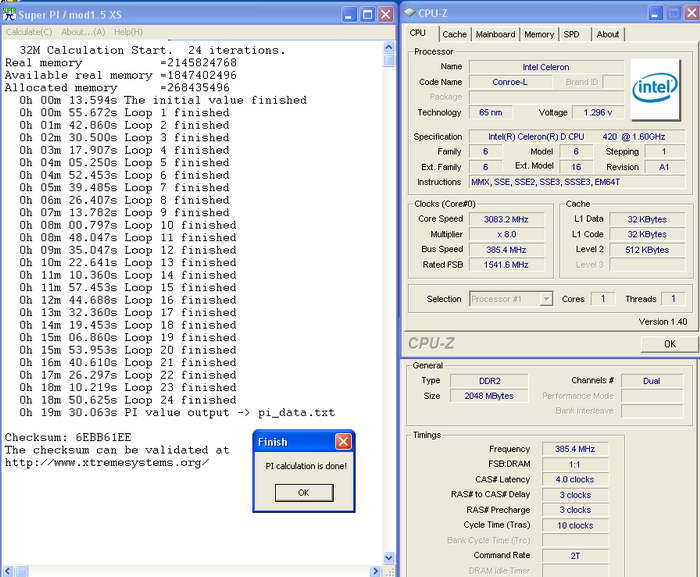The height and width of the screenshot is (577, 700).
Task: Click the Core Speed value 3083.2 MHz
Action: (506, 219)
